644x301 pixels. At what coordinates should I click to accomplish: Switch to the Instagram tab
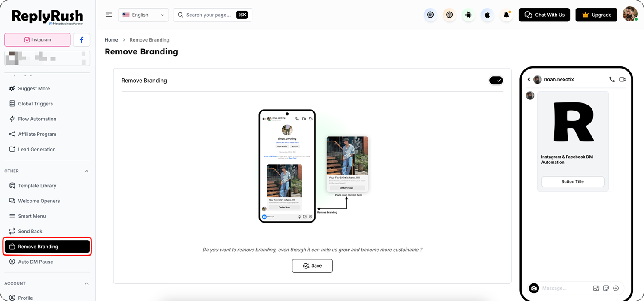click(x=37, y=40)
